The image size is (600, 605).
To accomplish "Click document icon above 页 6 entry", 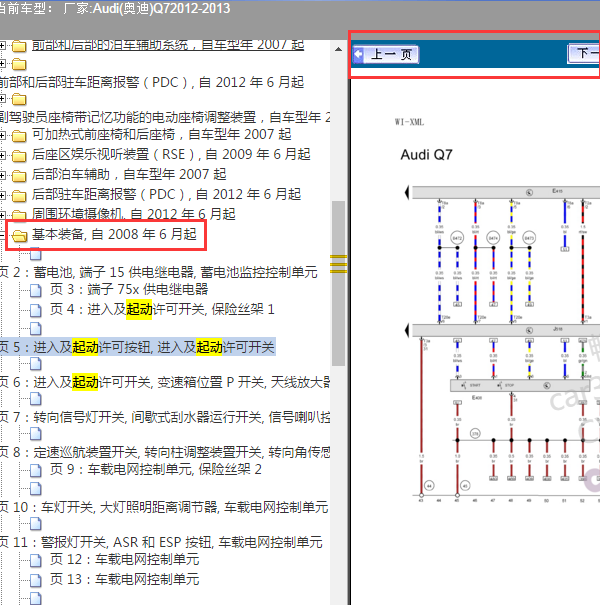I will 35,363.
